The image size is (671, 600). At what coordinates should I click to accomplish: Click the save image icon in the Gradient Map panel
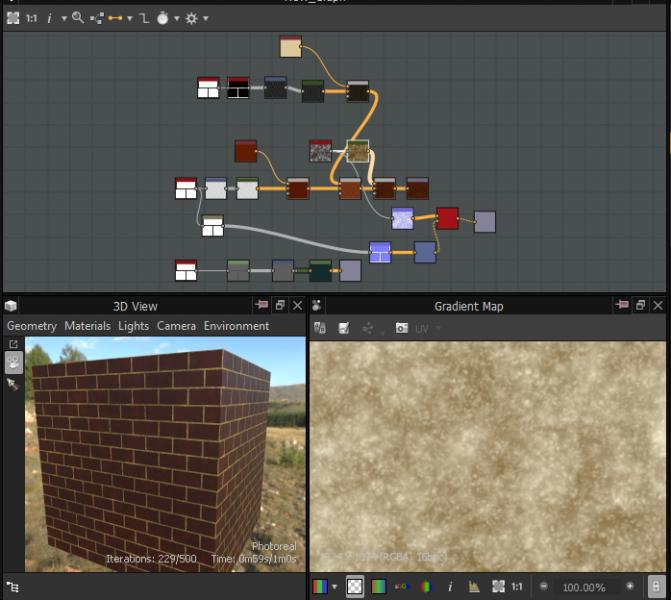(x=343, y=328)
